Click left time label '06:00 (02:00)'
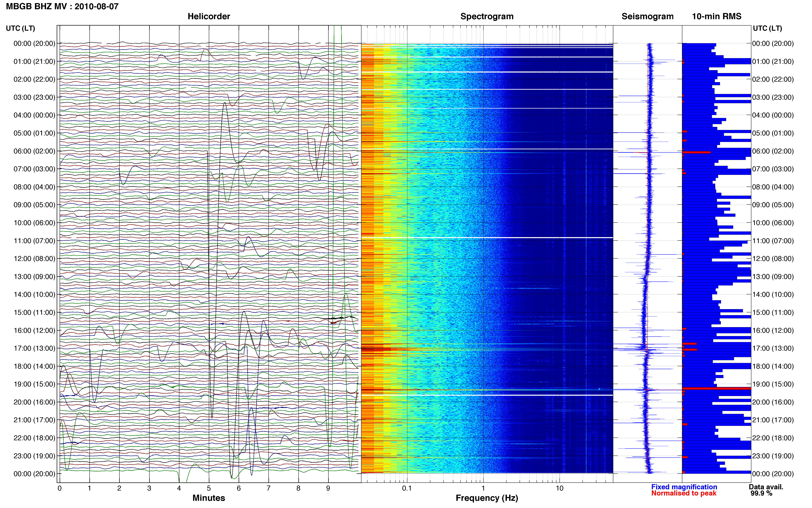This screenshot has width=812, height=508. [x=34, y=151]
